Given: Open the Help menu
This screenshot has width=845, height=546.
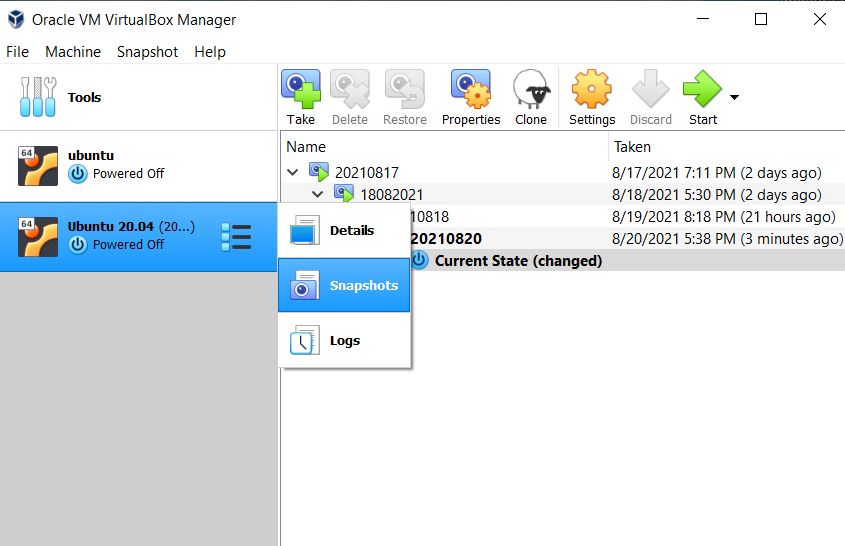Looking at the screenshot, I should tap(210, 52).
